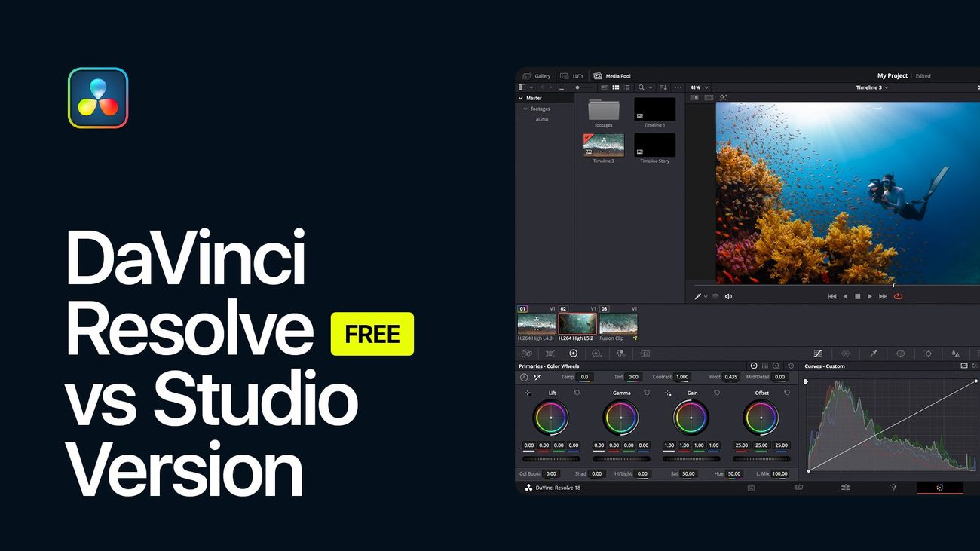Select the audio bin
This screenshot has height=551, width=980.
542,119
